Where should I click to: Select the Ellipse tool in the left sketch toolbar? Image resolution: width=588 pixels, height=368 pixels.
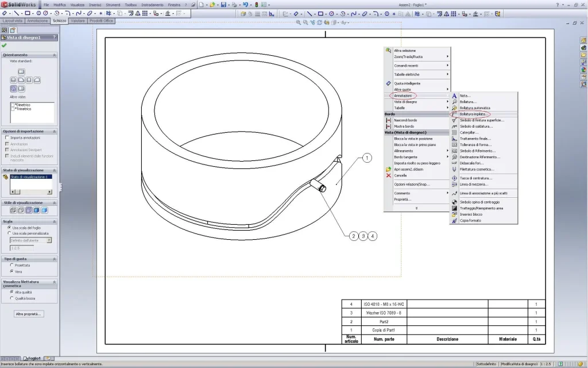pyautogui.click(x=90, y=14)
